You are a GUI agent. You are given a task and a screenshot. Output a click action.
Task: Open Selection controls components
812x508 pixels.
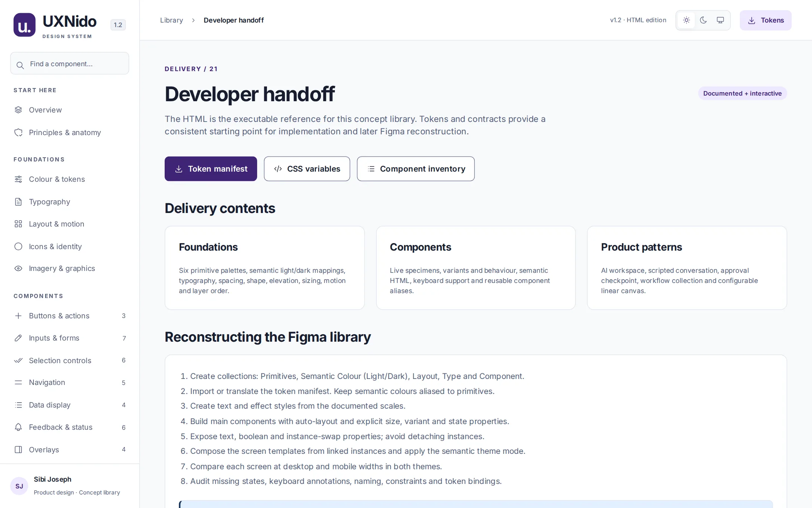click(x=70, y=360)
